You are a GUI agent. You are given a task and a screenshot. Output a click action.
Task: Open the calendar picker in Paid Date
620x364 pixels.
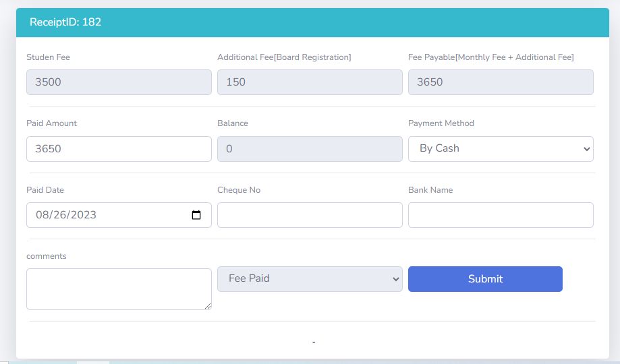tap(196, 215)
